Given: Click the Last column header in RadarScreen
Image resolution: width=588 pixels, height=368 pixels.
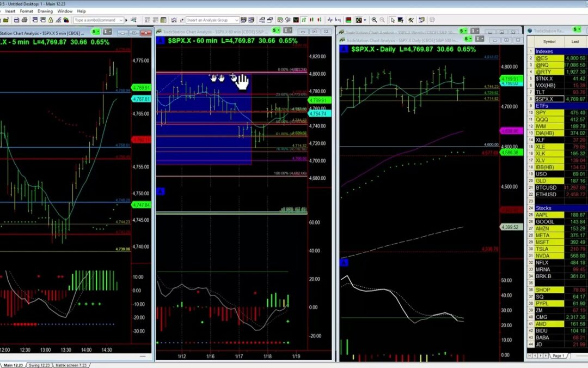Looking at the screenshot, I should 575,41.
